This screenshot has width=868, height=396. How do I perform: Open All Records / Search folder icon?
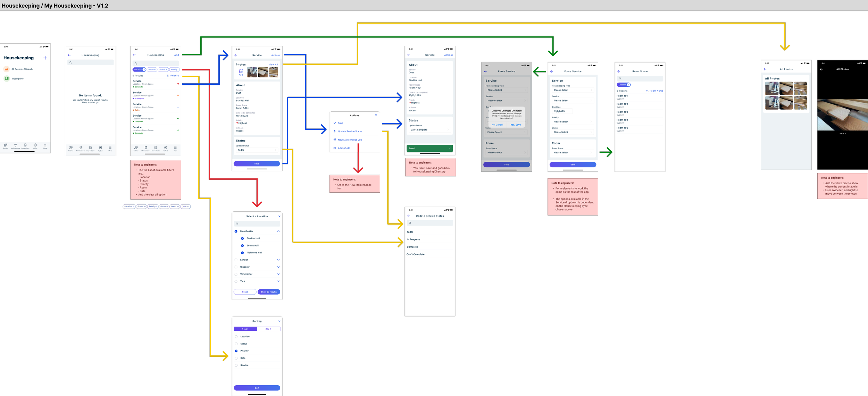coord(7,69)
